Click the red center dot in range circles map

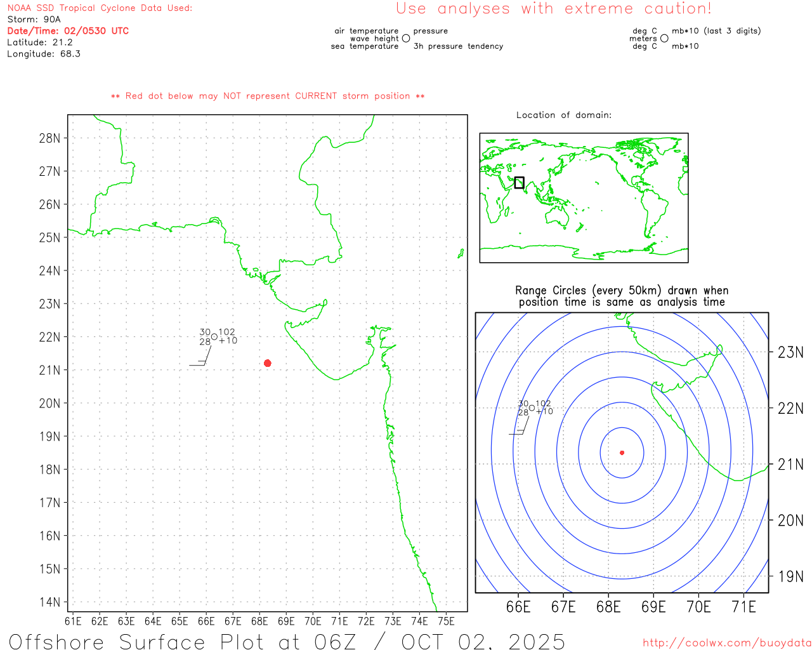tap(622, 453)
